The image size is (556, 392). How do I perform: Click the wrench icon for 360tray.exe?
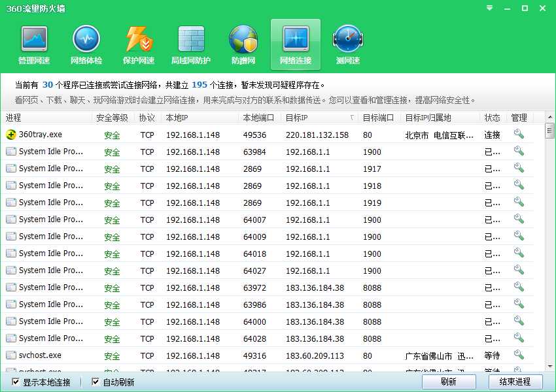519,134
